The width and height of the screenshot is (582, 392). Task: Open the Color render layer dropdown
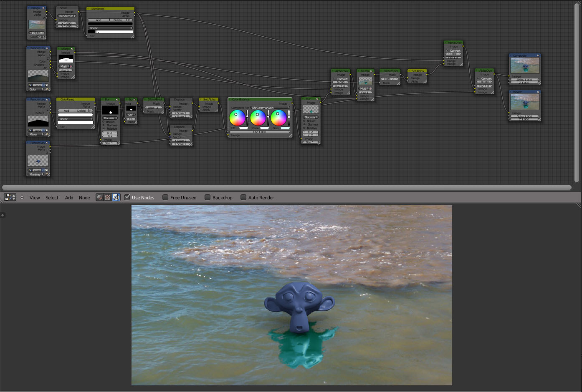click(x=36, y=89)
